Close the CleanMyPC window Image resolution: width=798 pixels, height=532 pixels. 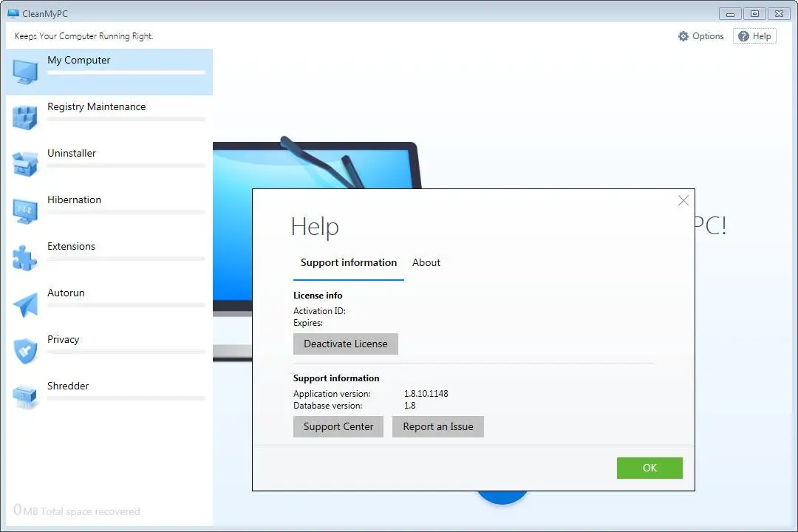[x=780, y=14]
